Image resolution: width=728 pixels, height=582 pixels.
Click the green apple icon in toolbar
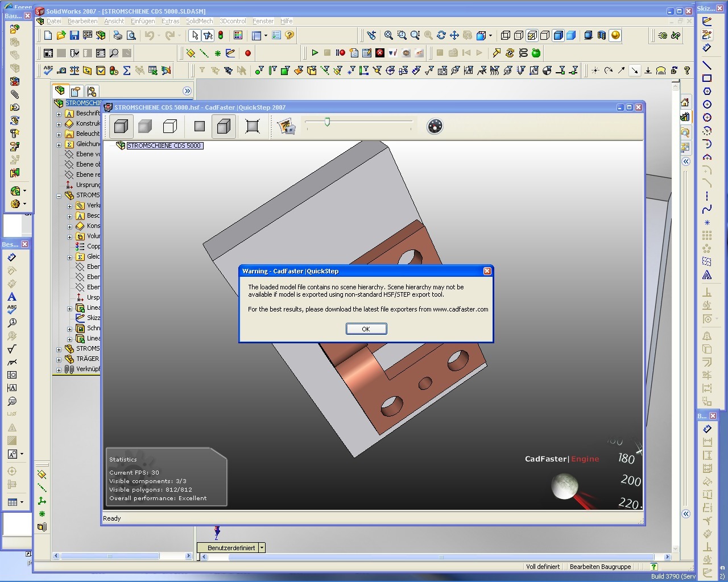click(536, 53)
